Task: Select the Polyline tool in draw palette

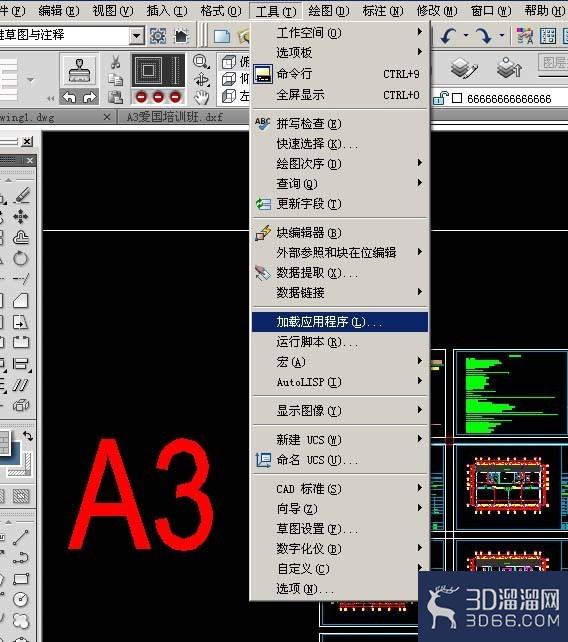Action: click(x=20, y=558)
